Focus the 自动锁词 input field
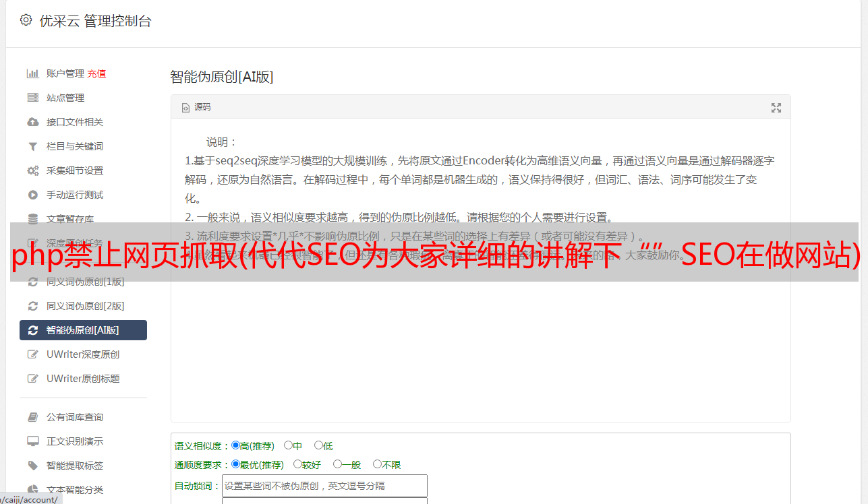The image size is (868, 504). (324, 486)
